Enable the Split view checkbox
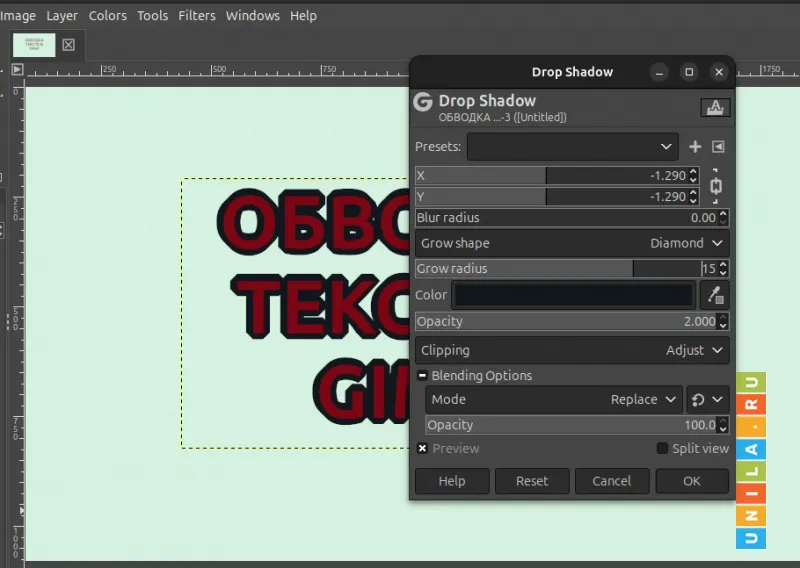This screenshot has height=568, width=800. (662, 449)
